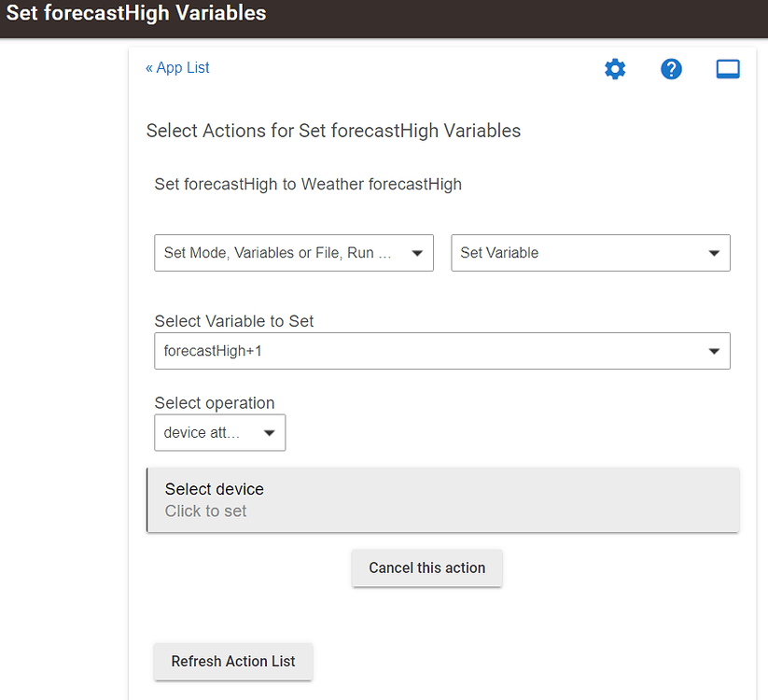Select the 'Set forecastHigh to Weather forecastHigh' action text
Screen dimensions: 768x700
coord(308,184)
